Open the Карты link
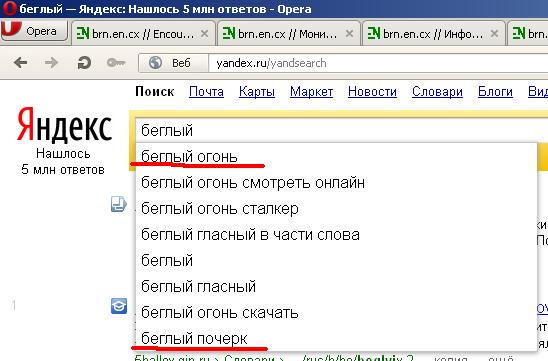The width and height of the screenshot is (548, 361). (257, 92)
